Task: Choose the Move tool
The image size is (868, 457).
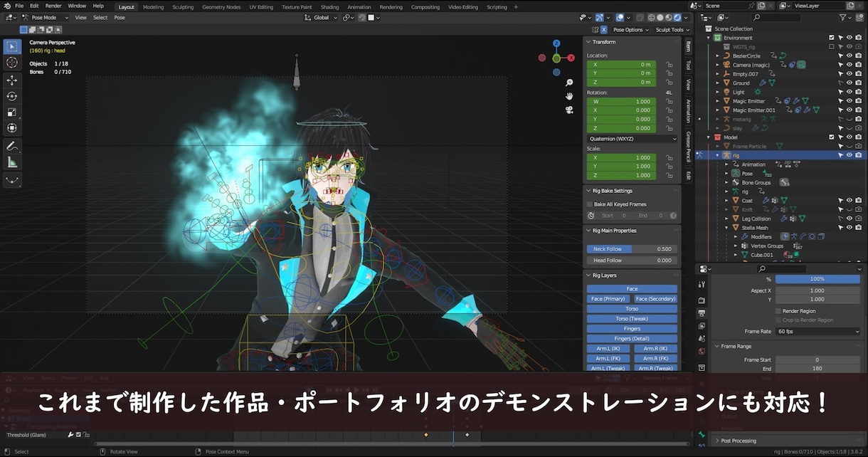Action: [x=12, y=80]
